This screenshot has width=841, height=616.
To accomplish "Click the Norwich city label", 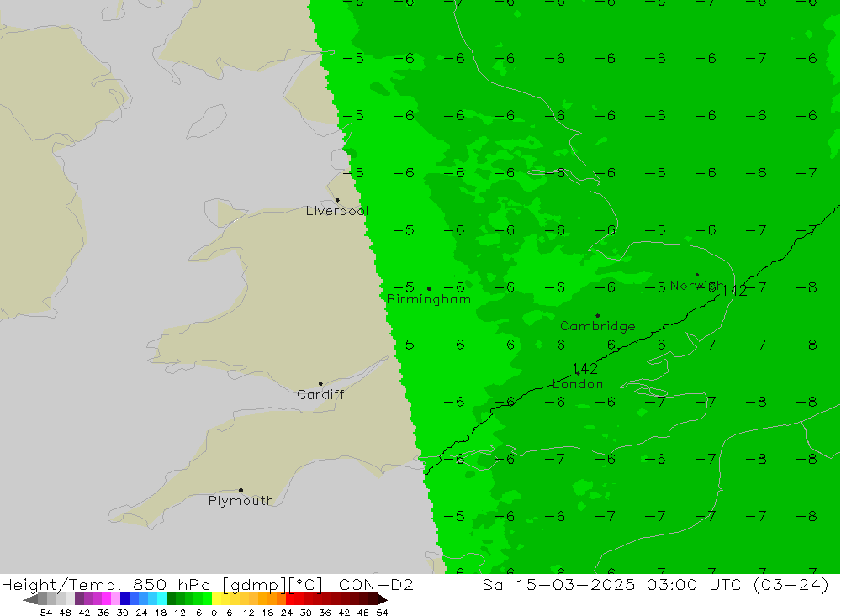I will coord(696,286).
